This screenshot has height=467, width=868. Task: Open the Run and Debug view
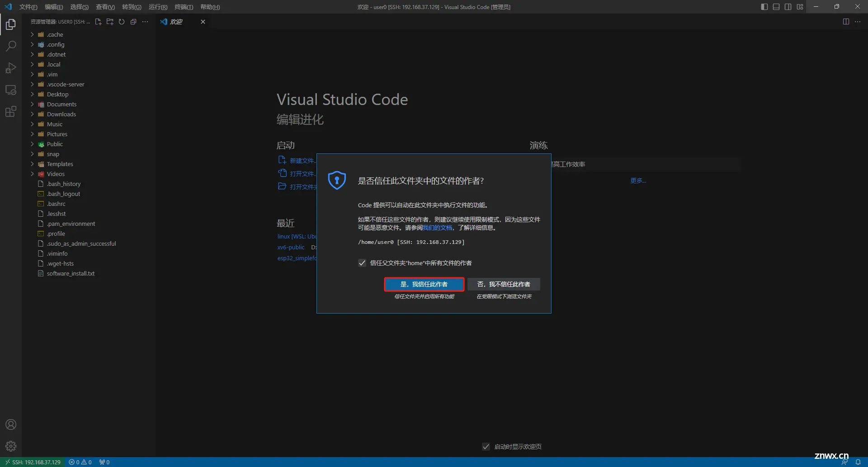pos(11,68)
